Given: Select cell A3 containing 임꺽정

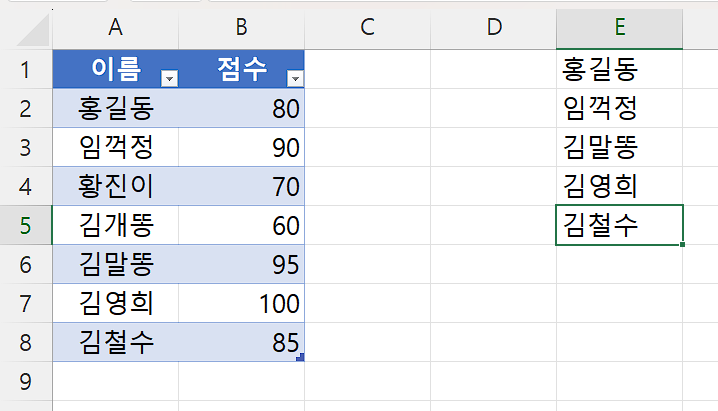Looking at the screenshot, I should 115,147.
